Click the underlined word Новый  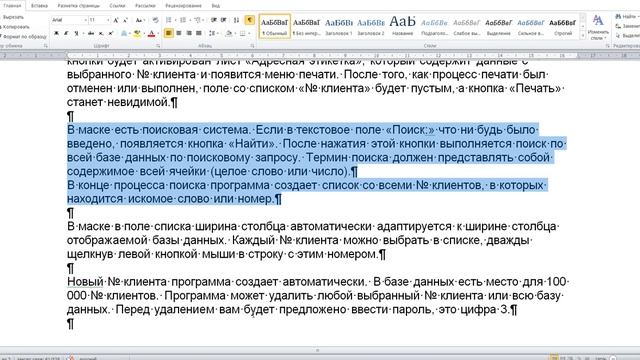(85, 282)
